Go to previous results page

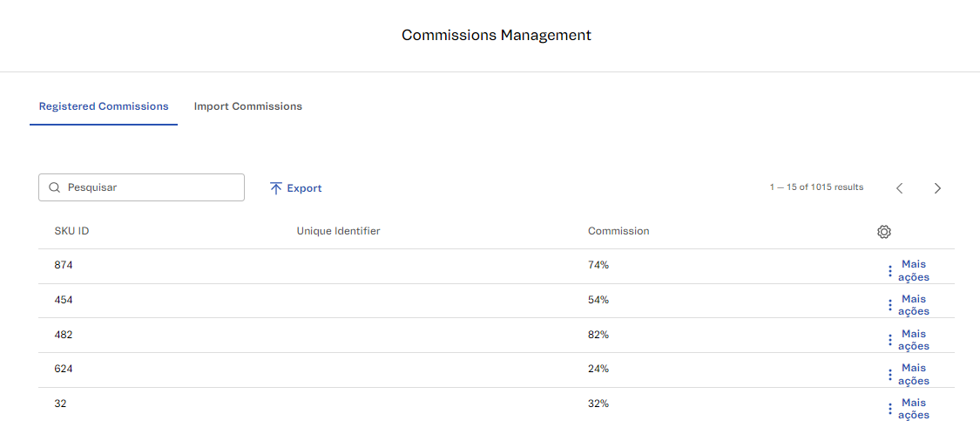pos(900,188)
